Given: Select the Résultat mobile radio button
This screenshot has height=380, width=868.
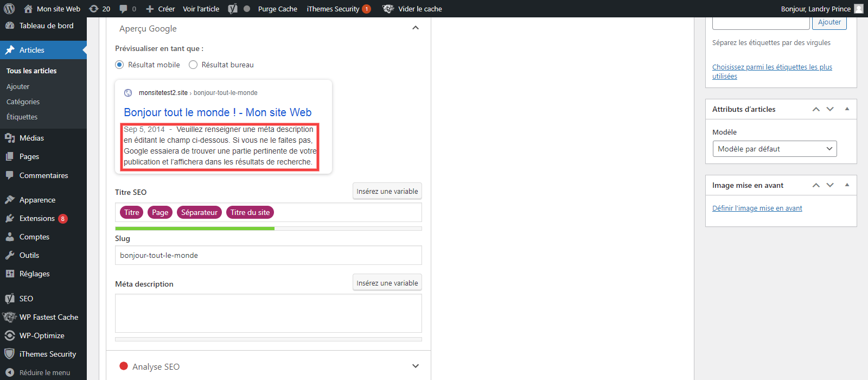Looking at the screenshot, I should pyautogui.click(x=119, y=65).
